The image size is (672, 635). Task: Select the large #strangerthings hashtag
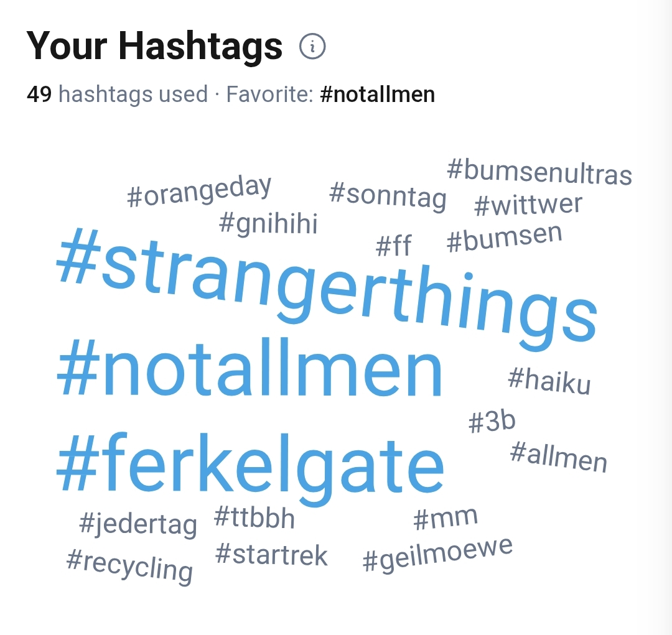pyautogui.click(x=327, y=287)
